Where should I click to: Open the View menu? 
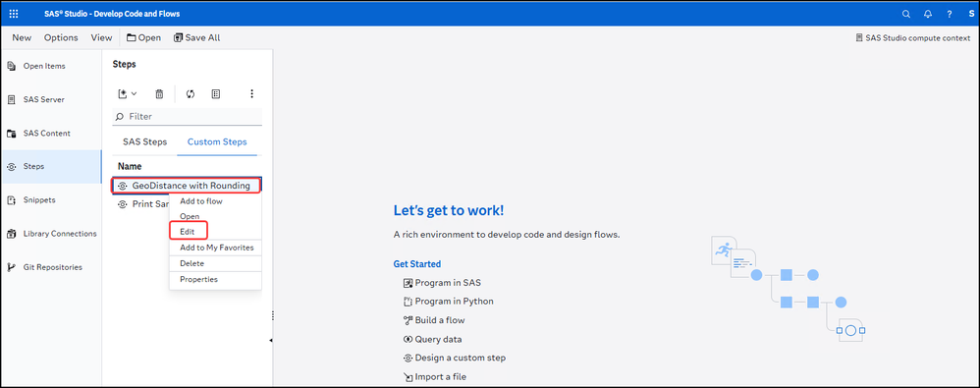[101, 37]
